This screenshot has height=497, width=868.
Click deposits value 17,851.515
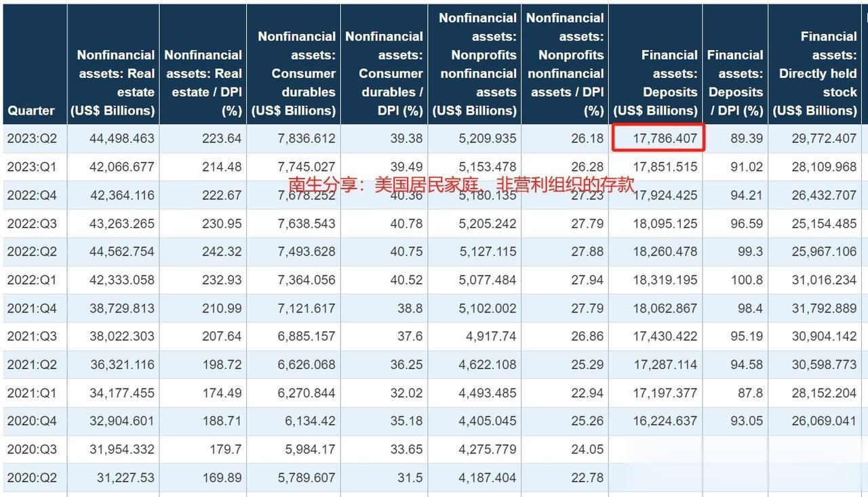[665, 167]
